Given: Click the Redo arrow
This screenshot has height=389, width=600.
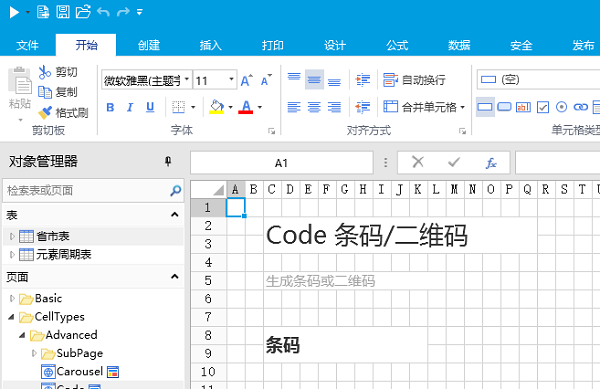Looking at the screenshot, I should 123,12.
